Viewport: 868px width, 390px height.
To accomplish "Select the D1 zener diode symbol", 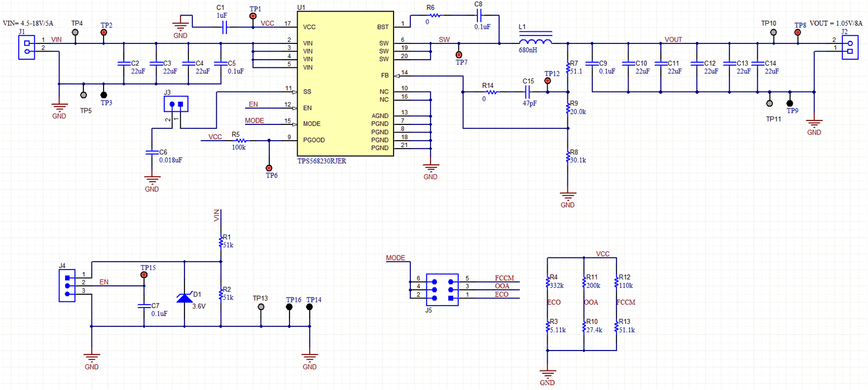I will click(184, 298).
